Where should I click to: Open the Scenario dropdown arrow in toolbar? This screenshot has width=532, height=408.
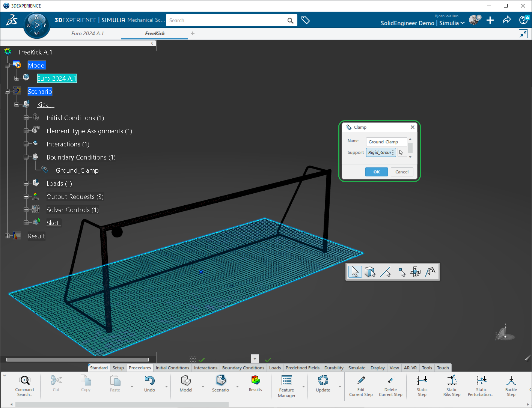(237, 386)
